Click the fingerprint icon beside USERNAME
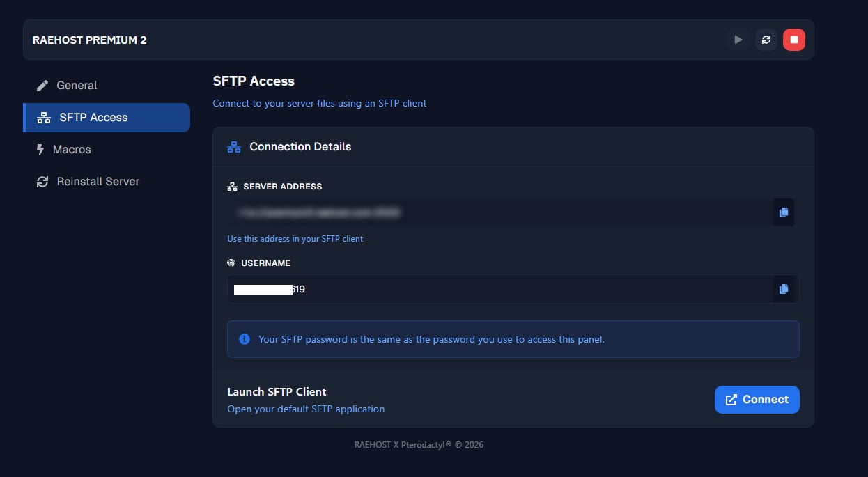The width and height of the screenshot is (868, 477). coord(231,263)
